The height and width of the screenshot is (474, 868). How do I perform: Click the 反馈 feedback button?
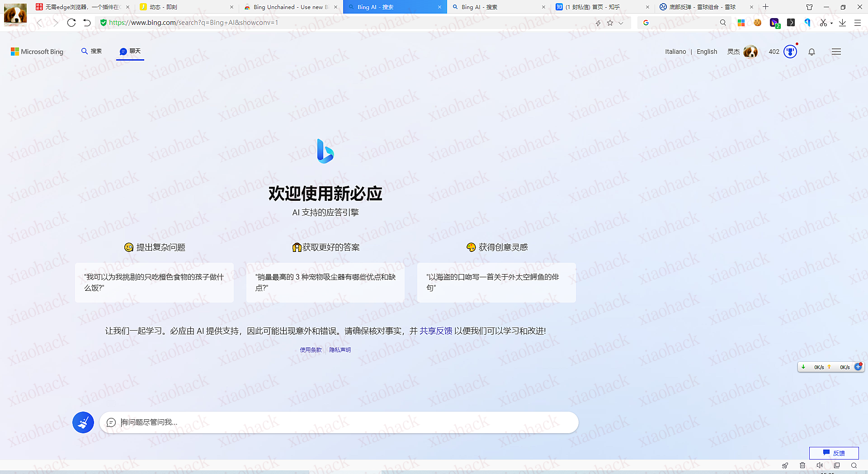coord(834,453)
